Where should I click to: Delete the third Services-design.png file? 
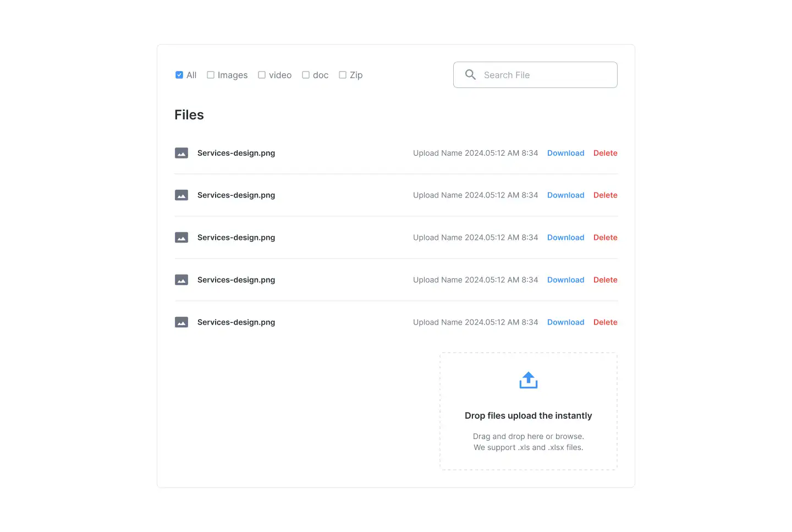[x=606, y=238]
